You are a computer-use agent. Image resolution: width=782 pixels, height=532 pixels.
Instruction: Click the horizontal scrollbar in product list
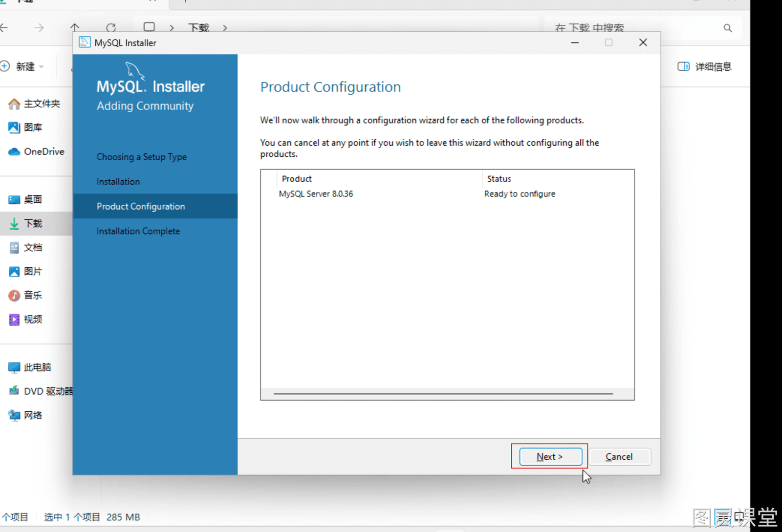pyautogui.click(x=443, y=393)
